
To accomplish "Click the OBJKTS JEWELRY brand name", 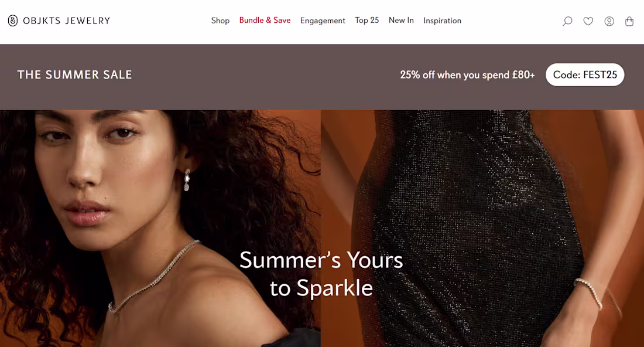I will [67, 21].
